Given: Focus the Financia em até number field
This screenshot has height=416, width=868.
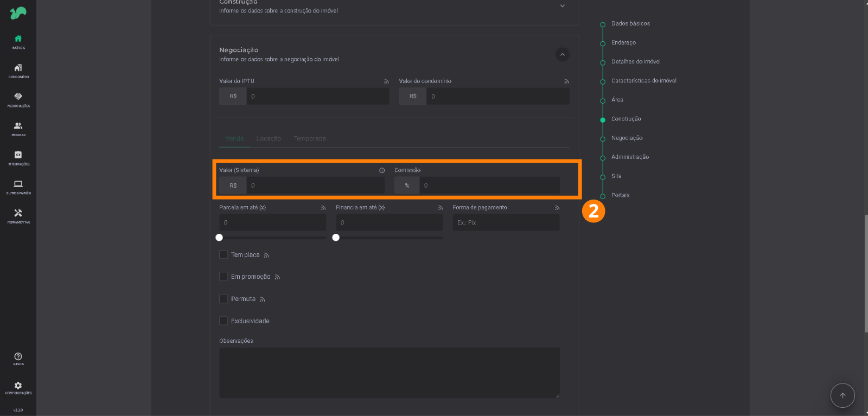Looking at the screenshot, I should [390, 222].
